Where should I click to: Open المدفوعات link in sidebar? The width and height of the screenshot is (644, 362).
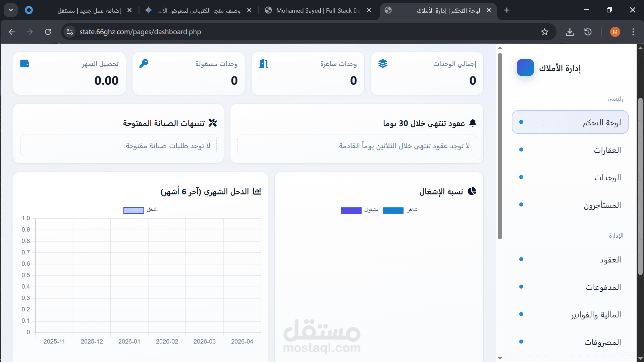click(x=603, y=287)
